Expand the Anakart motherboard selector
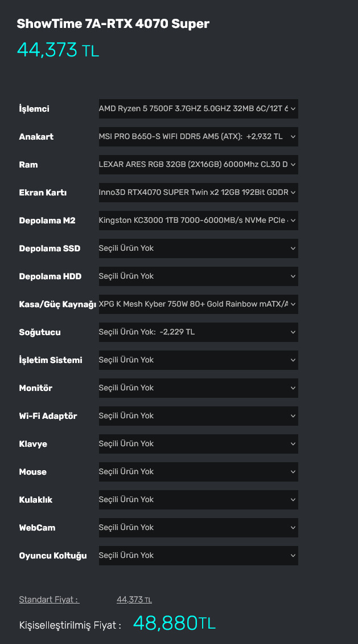This screenshot has height=644, width=358. tap(198, 137)
